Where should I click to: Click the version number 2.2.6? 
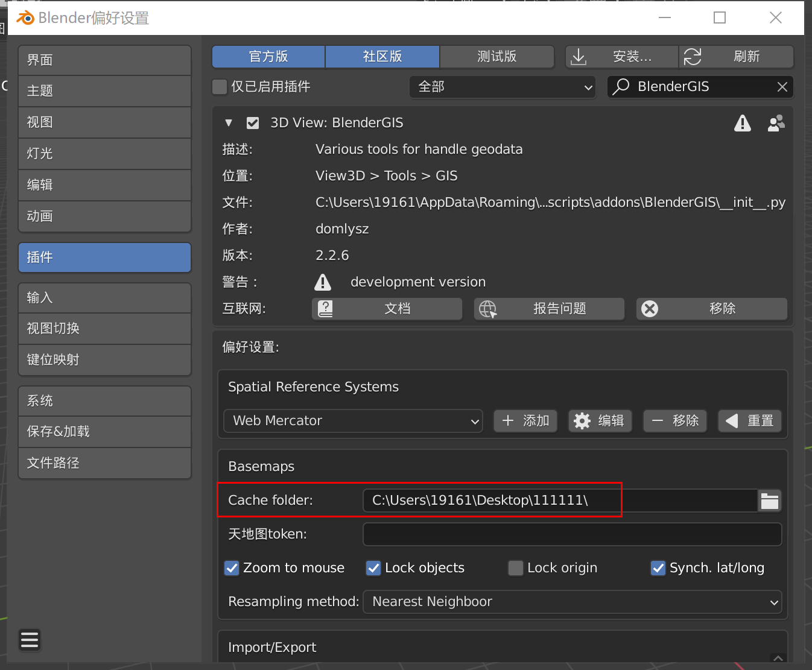(x=332, y=256)
